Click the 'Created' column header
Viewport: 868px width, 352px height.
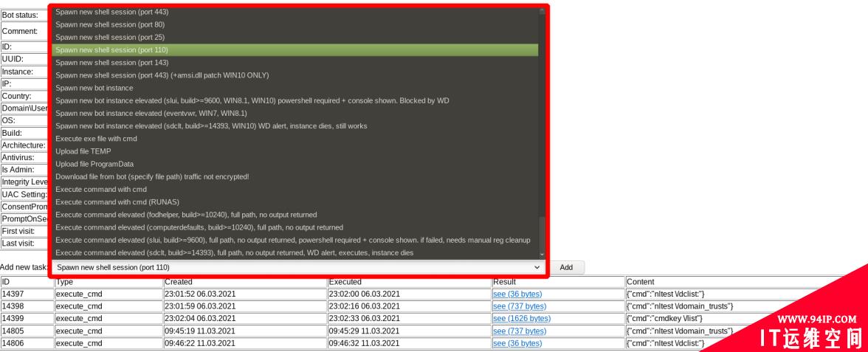(246, 282)
